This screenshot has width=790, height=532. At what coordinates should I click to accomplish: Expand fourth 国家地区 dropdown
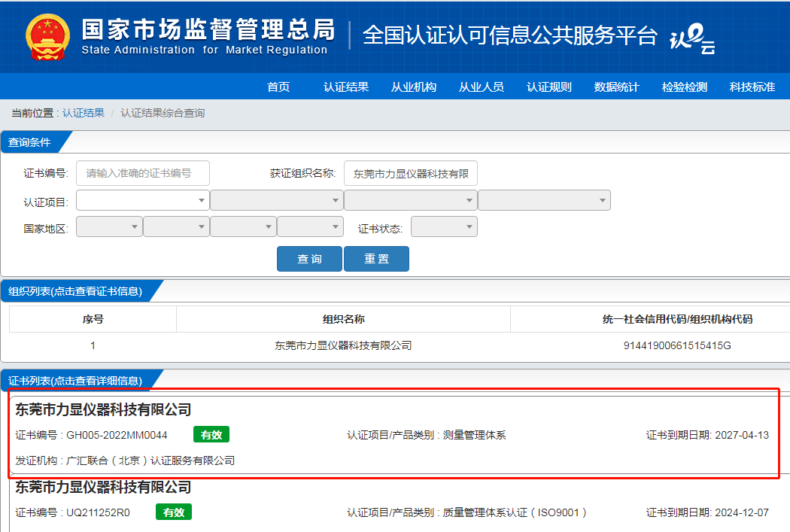coord(310,226)
